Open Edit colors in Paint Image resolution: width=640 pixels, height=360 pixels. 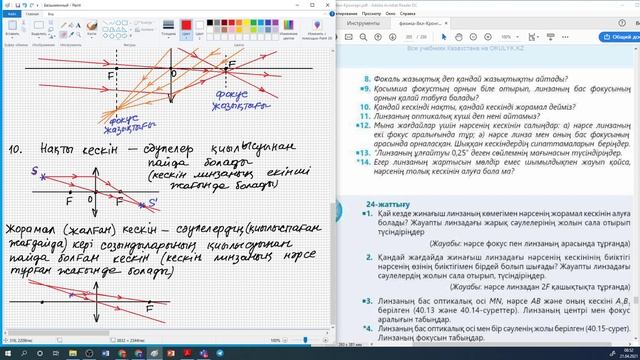(x=289, y=29)
